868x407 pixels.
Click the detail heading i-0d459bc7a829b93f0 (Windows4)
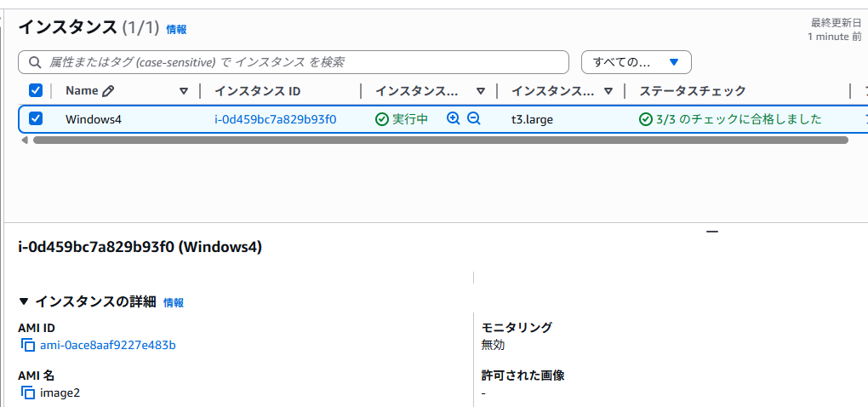[x=140, y=247]
